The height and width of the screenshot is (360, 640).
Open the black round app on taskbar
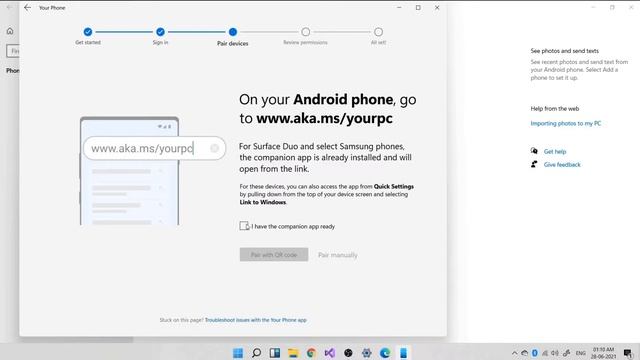click(348, 353)
